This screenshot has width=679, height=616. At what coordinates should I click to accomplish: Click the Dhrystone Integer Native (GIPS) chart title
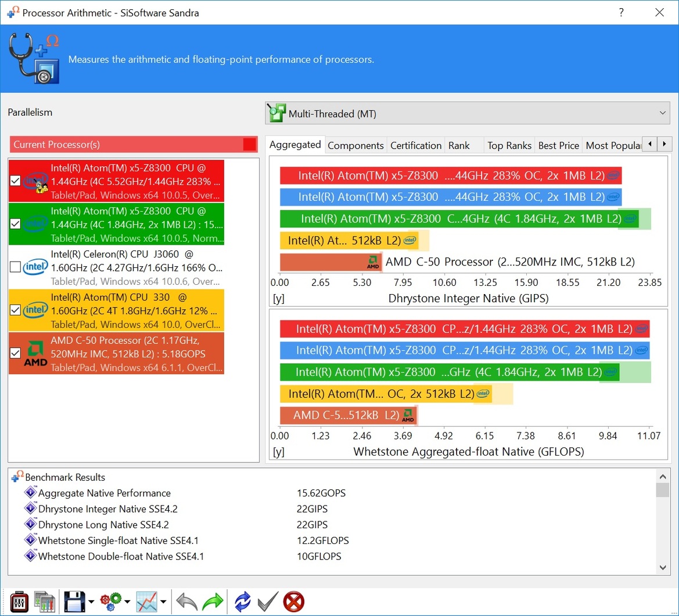point(469,299)
